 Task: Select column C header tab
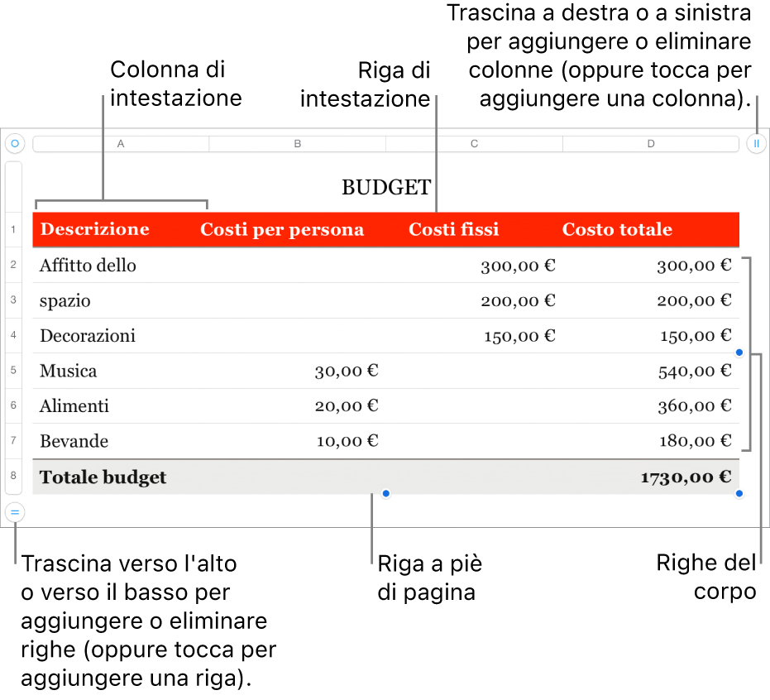pos(474,144)
